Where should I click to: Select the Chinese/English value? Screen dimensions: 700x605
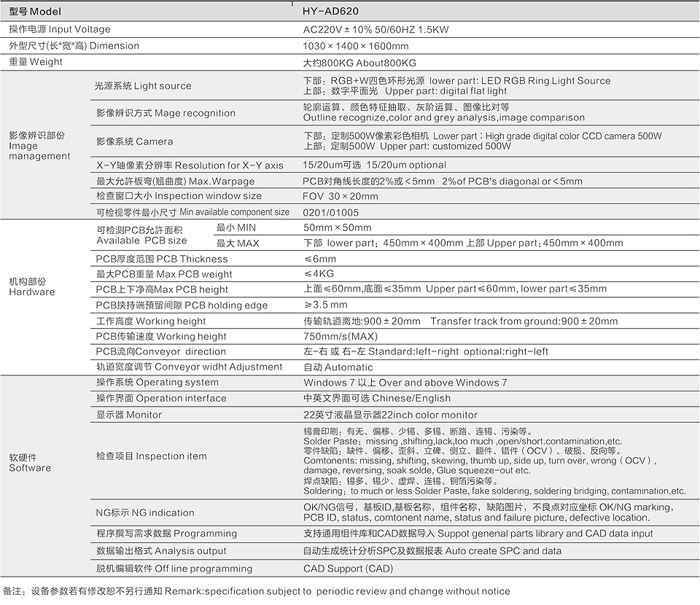tap(411, 399)
